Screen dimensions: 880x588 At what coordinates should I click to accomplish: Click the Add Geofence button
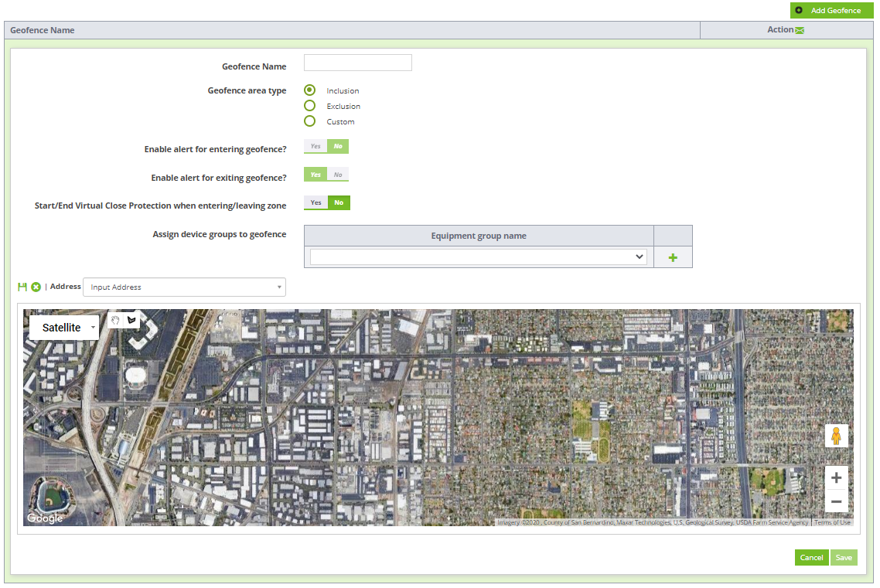point(831,10)
